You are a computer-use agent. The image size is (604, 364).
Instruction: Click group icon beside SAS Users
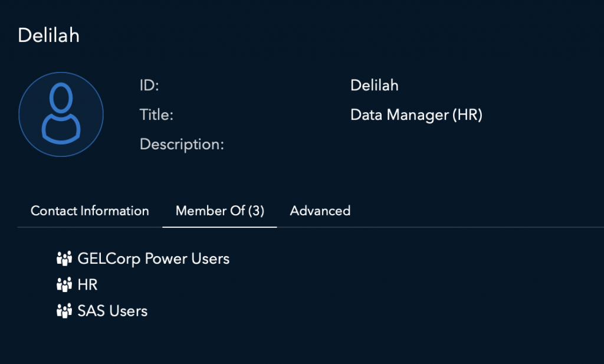(63, 311)
